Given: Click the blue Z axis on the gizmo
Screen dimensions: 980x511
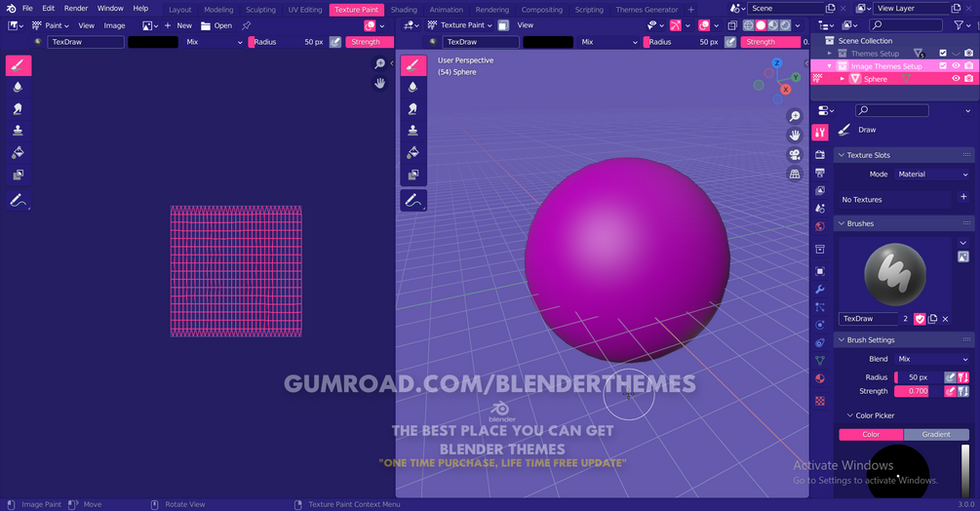Looking at the screenshot, I should pos(777,63).
